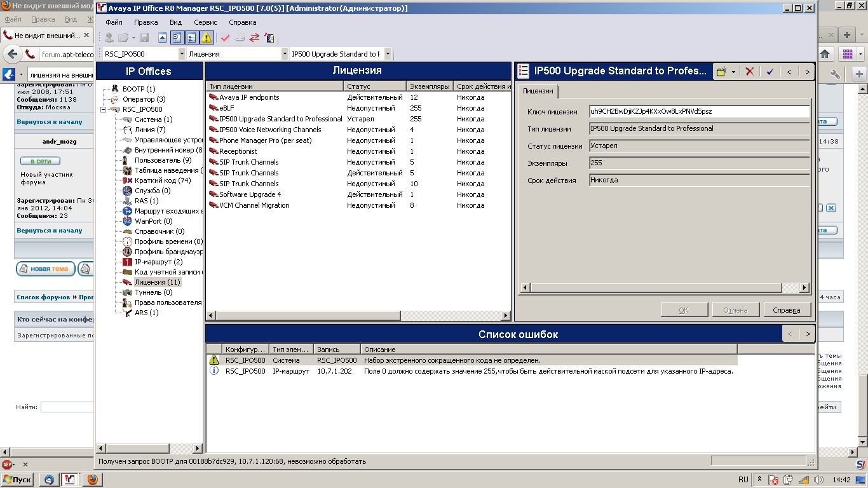Click the red arrows connect-to icon

(x=254, y=37)
